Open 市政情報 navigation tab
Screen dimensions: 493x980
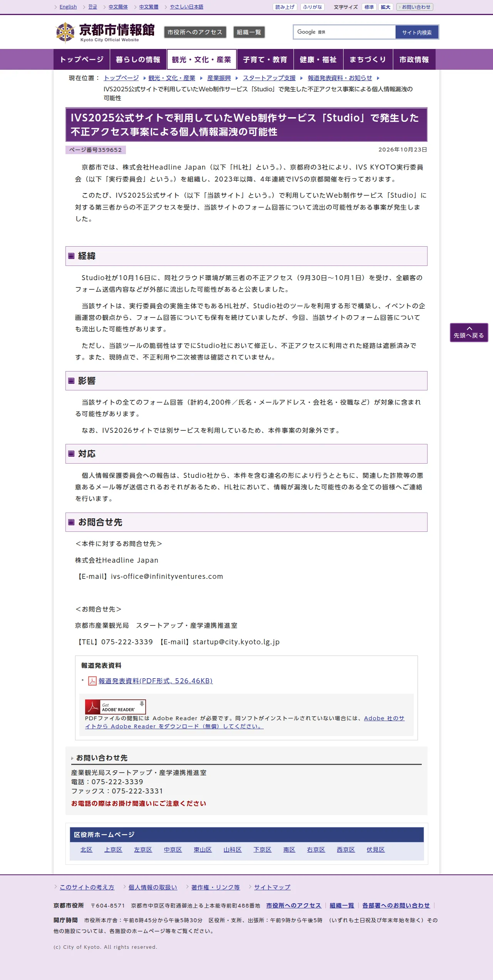coord(414,59)
